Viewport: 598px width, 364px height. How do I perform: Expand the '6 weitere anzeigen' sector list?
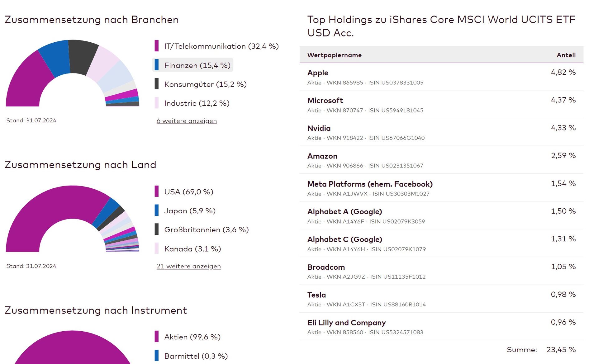187,121
